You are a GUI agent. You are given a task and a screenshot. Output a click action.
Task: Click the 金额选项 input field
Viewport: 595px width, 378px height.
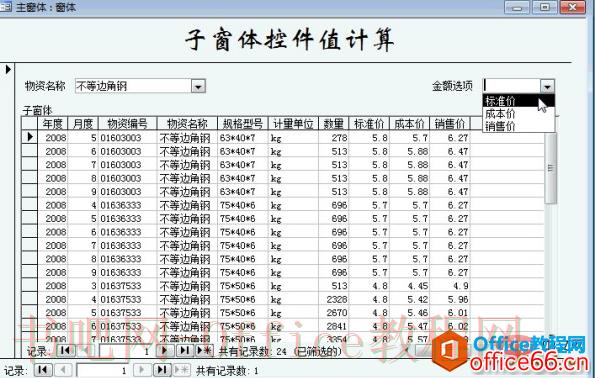click(512, 86)
